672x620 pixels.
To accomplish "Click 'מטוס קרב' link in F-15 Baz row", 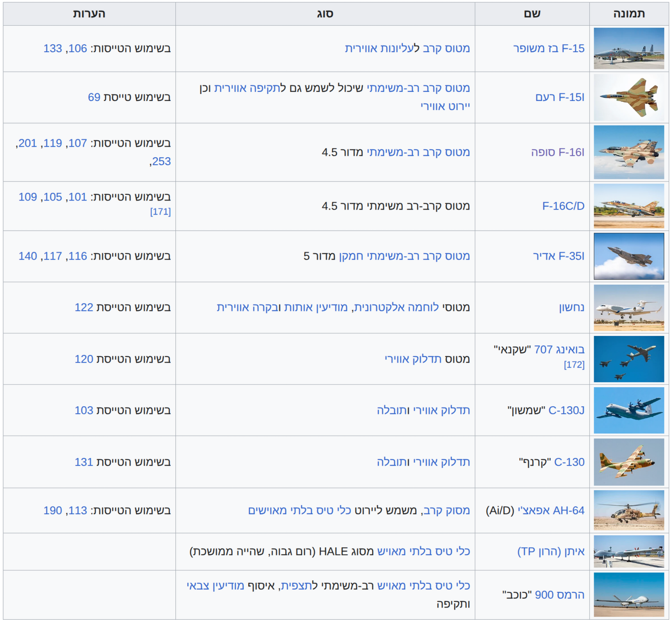I will click(446, 48).
